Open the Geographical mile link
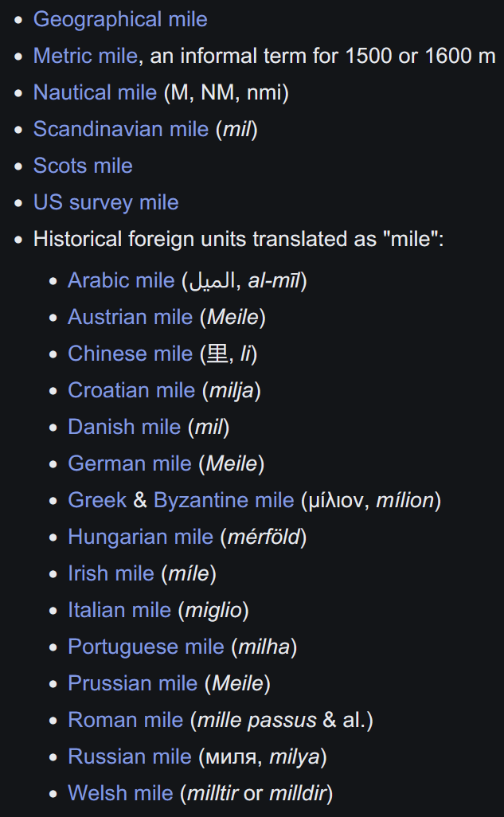 coord(120,20)
